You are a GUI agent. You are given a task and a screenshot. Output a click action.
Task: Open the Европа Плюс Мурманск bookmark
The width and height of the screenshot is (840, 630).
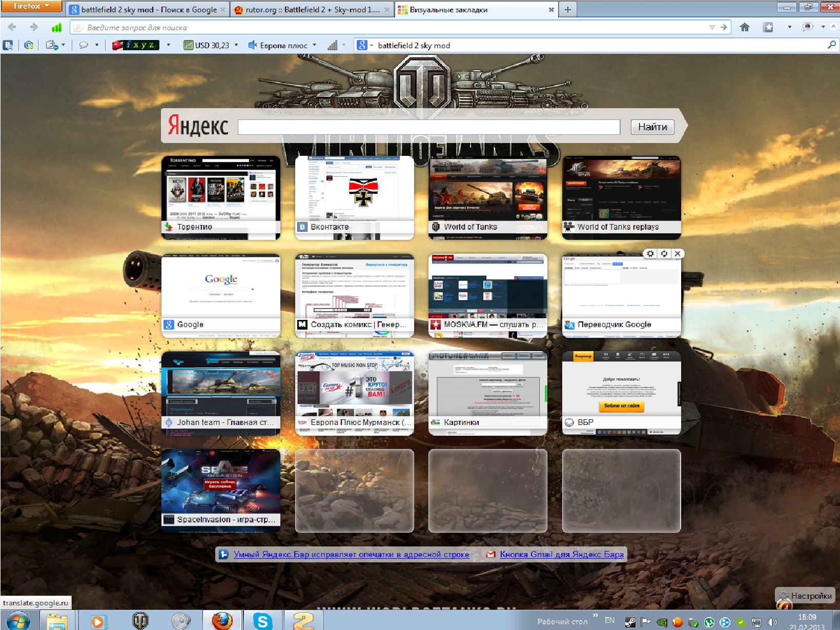coord(355,393)
